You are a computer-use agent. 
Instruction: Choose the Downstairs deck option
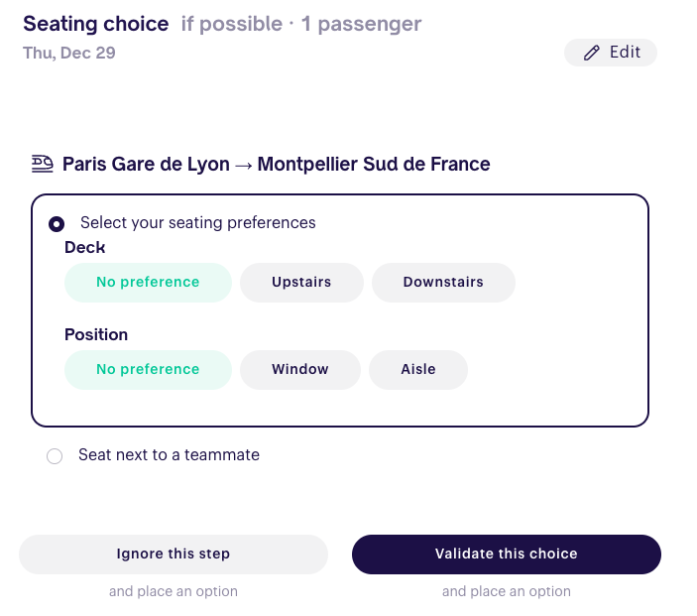[x=443, y=283]
